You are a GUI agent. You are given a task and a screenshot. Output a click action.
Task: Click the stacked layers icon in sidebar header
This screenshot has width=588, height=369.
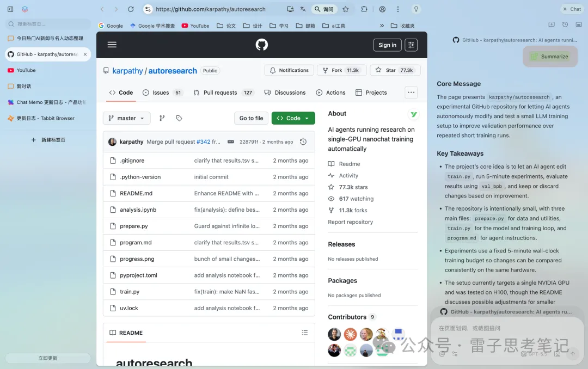24,9
